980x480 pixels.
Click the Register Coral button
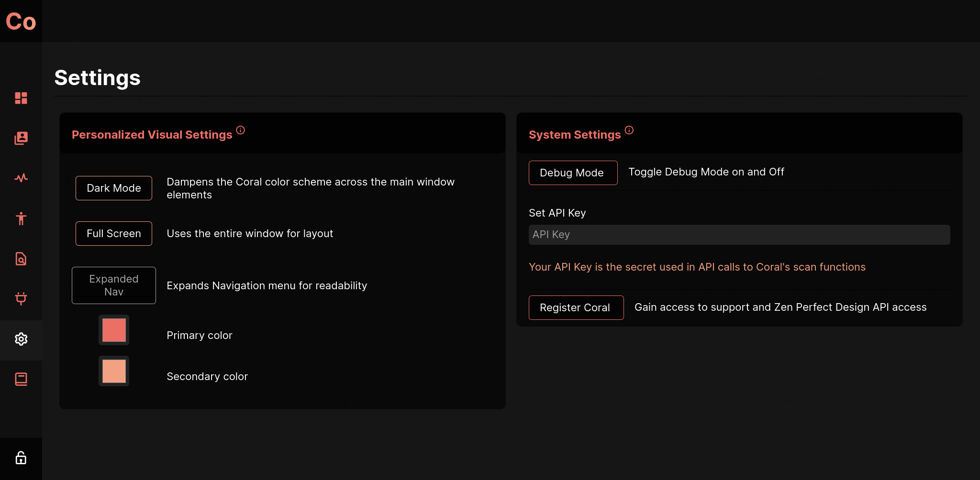click(576, 307)
